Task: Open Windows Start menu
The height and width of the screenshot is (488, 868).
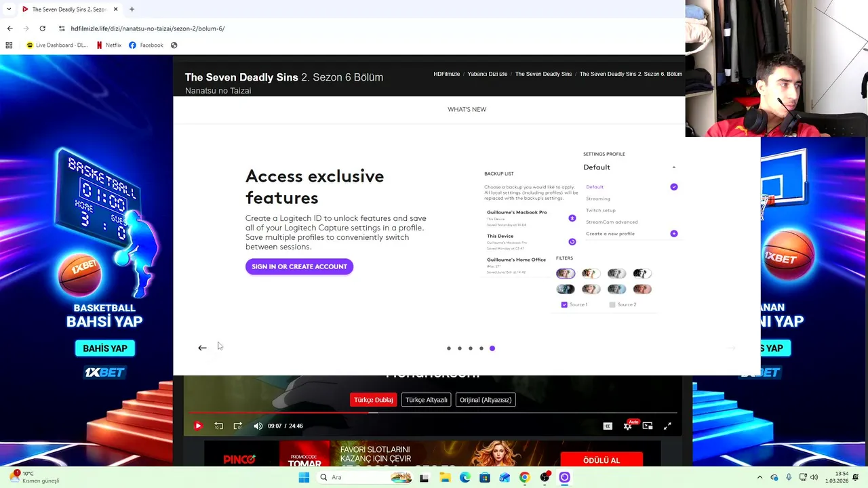Action: click(304, 477)
